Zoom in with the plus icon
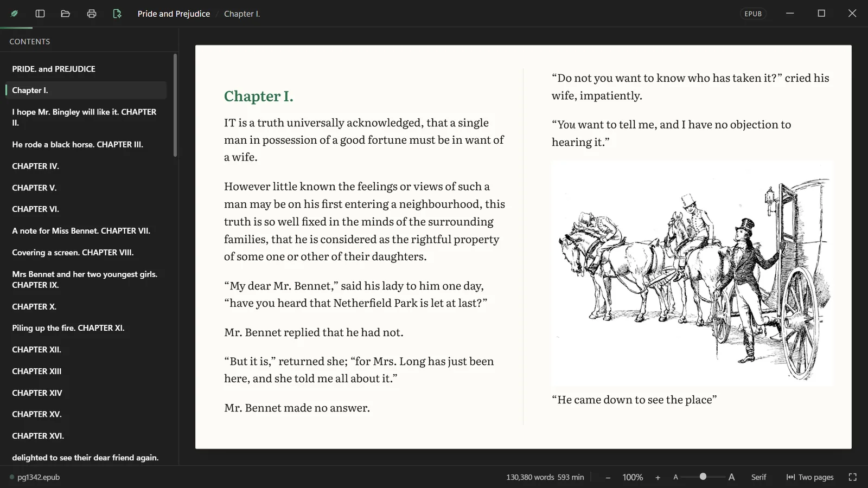Viewport: 868px width, 488px height. pos(658,477)
